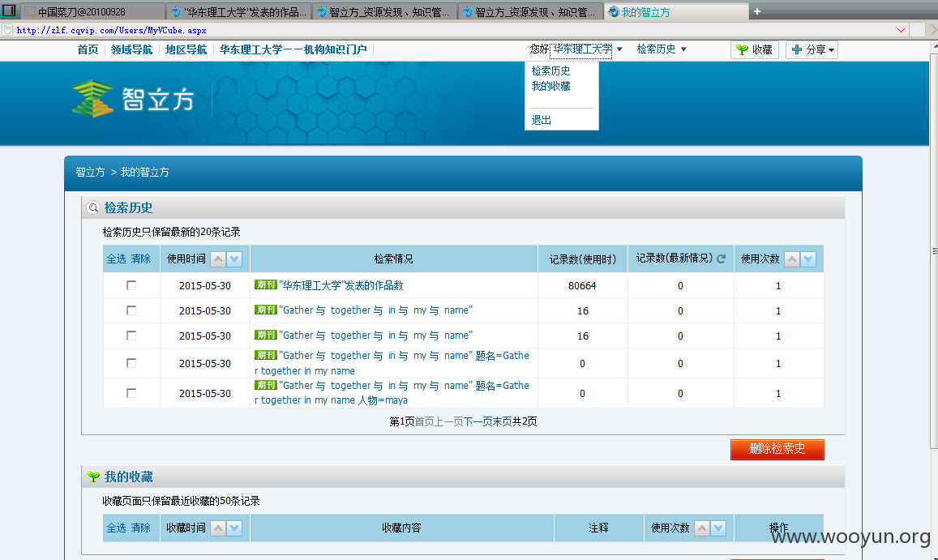Click the magnifier icon beside 检索历史 heading
The height and width of the screenshot is (560, 938).
[x=93, y=207]
